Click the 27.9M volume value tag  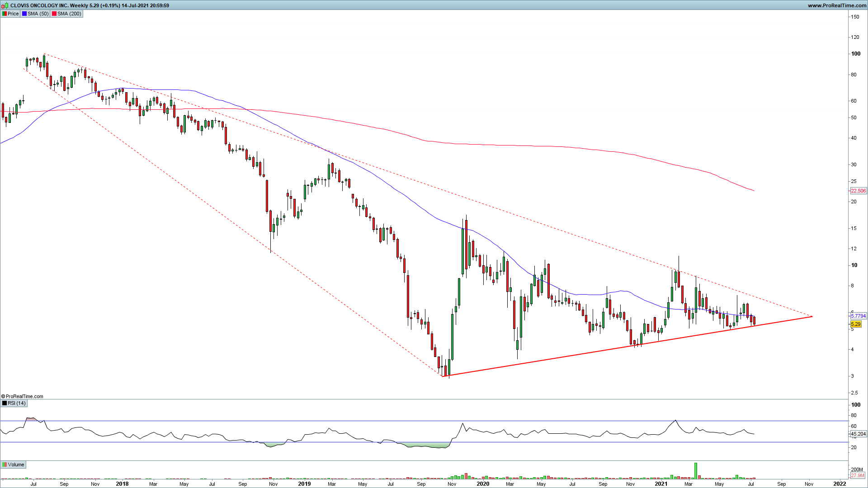tap(857, 475)
